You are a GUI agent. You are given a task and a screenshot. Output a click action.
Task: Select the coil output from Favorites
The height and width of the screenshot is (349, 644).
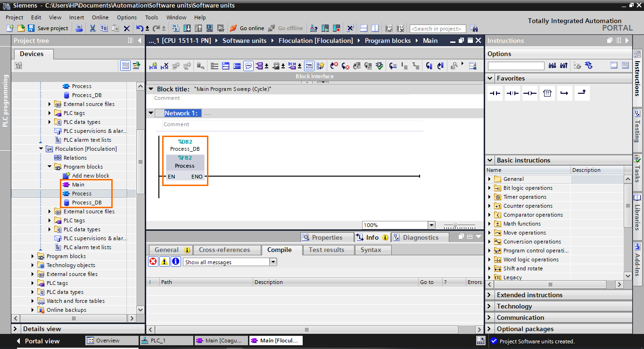click(x=529, y=93)
